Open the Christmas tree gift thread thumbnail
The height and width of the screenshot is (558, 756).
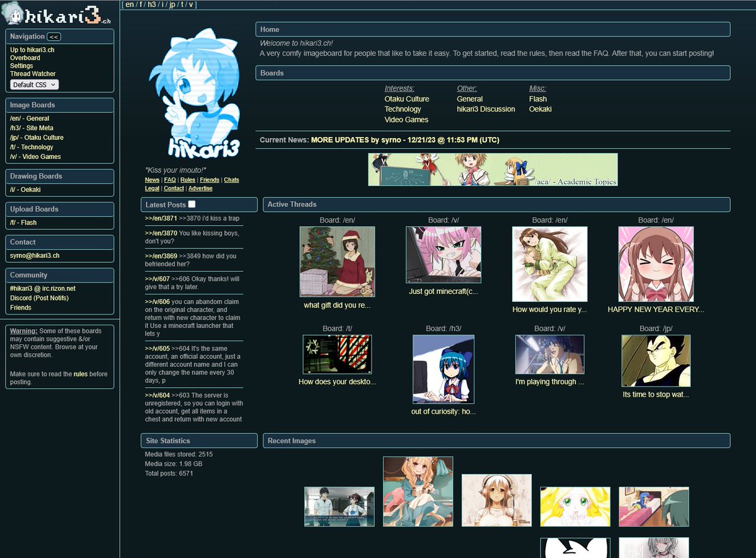point(337,262)
